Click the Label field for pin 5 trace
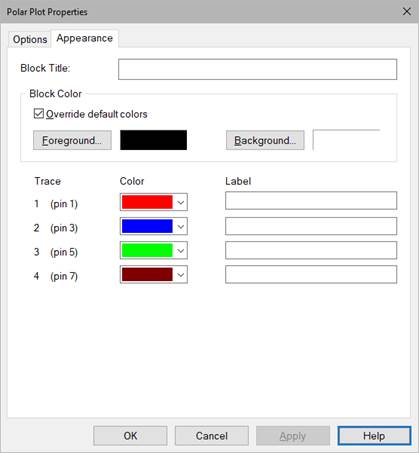Screen dimensions: 419x453 coord(311,250)
